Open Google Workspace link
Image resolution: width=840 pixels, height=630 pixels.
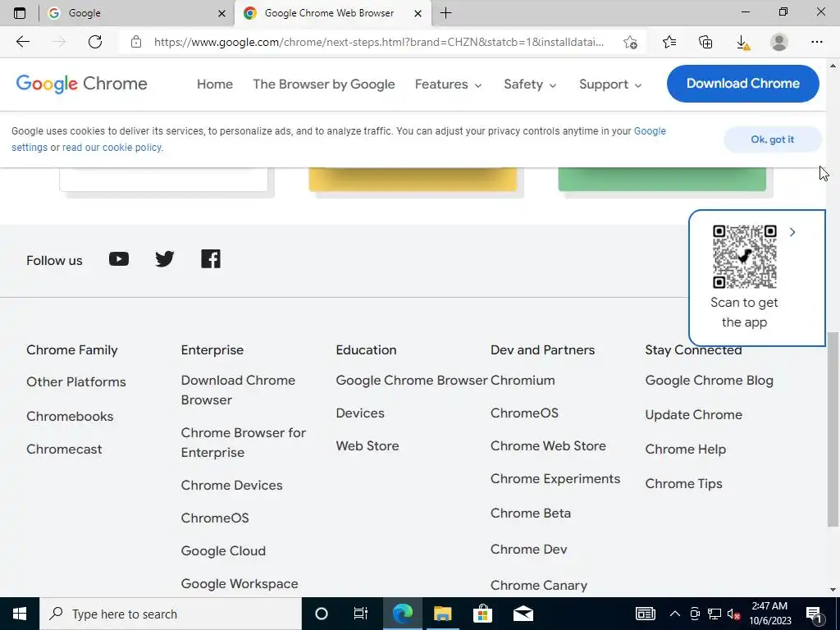pyautogui.click(x=240, y=583)
